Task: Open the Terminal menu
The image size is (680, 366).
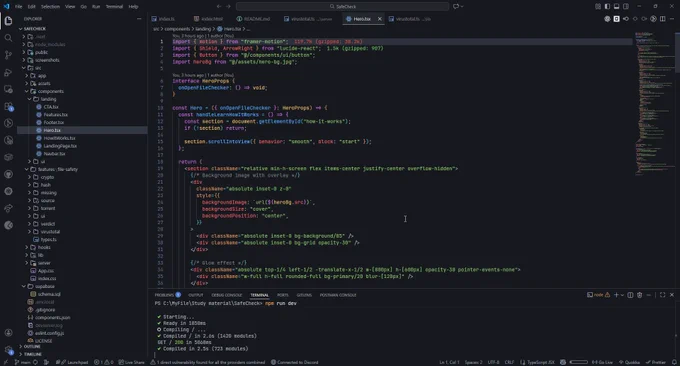Action: point(114,7)
